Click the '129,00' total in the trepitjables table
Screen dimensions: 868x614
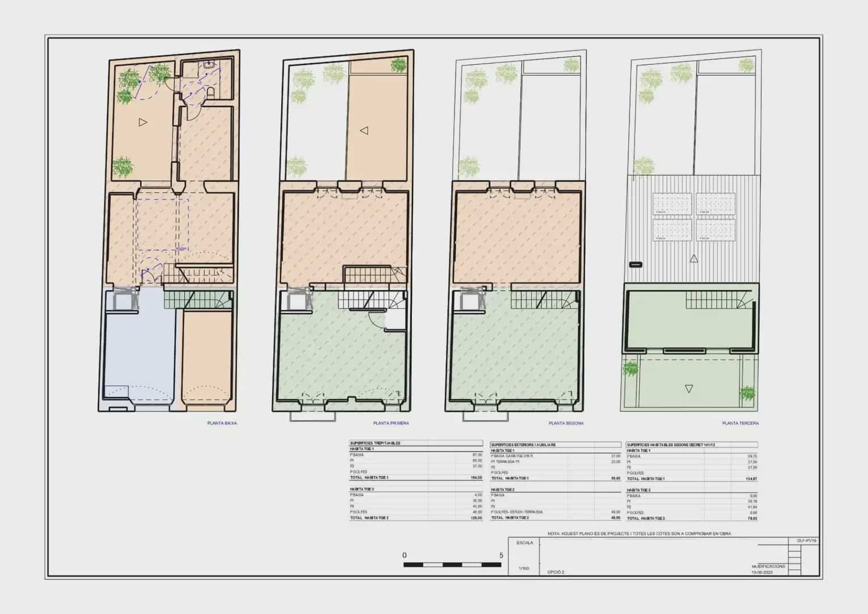477,518
